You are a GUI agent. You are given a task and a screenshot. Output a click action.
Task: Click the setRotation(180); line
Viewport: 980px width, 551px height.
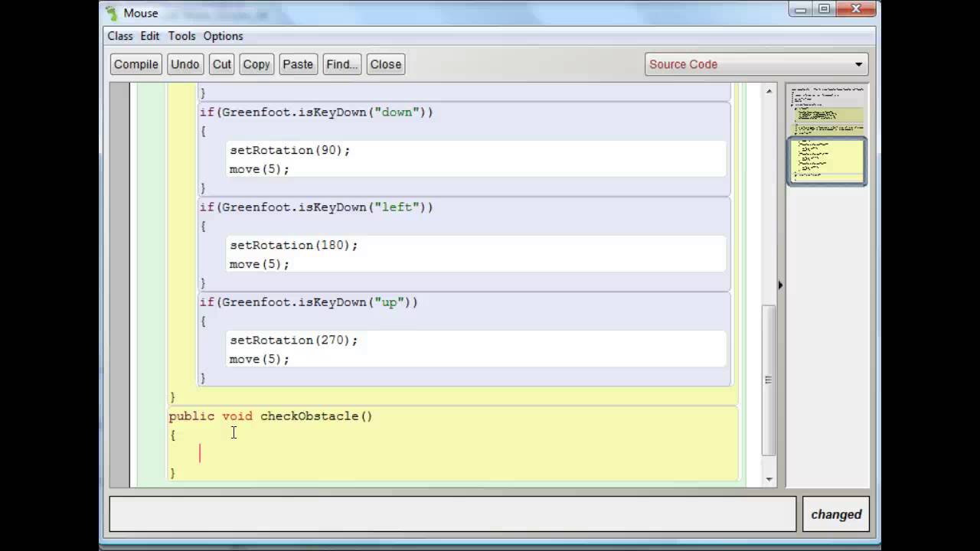click(x=293, y=245)
